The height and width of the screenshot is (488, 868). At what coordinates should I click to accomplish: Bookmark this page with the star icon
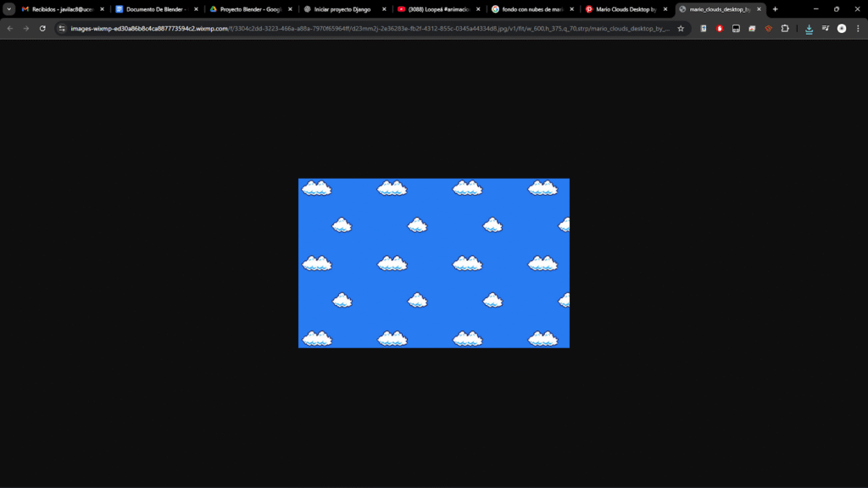click(x=681, y=28)
